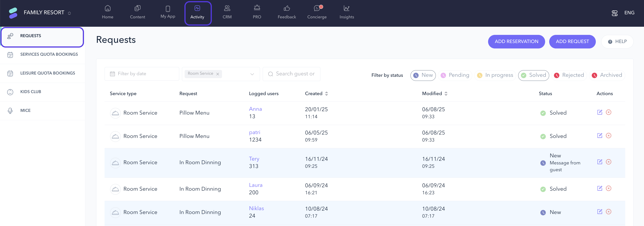The width and height of the screenshot is (644, 226).
Task: Focus the Search guest field
Action: coord(291,74)
